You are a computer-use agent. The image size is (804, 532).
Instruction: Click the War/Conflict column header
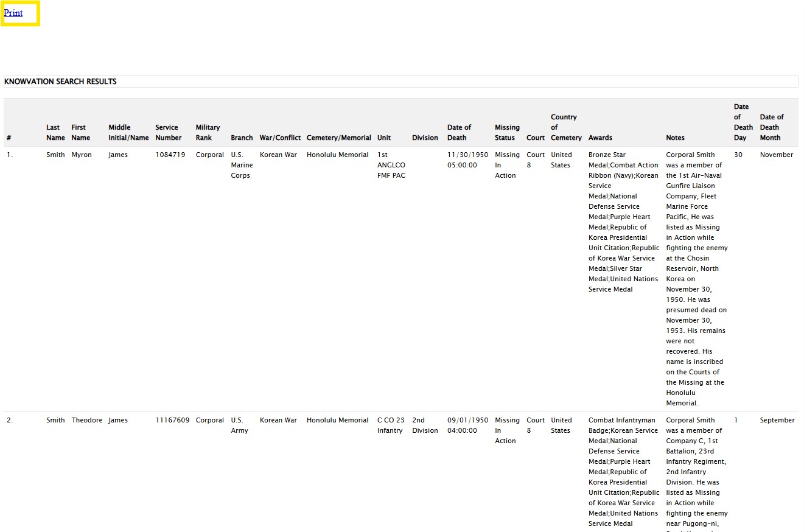[x=280, y=138]
